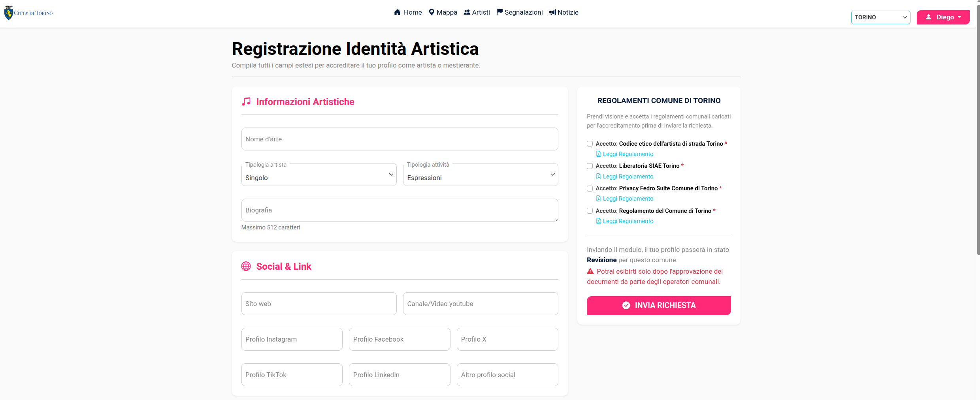Open the Segnalazioni navigation item
980x400 pixels.
tap(520, 12)
